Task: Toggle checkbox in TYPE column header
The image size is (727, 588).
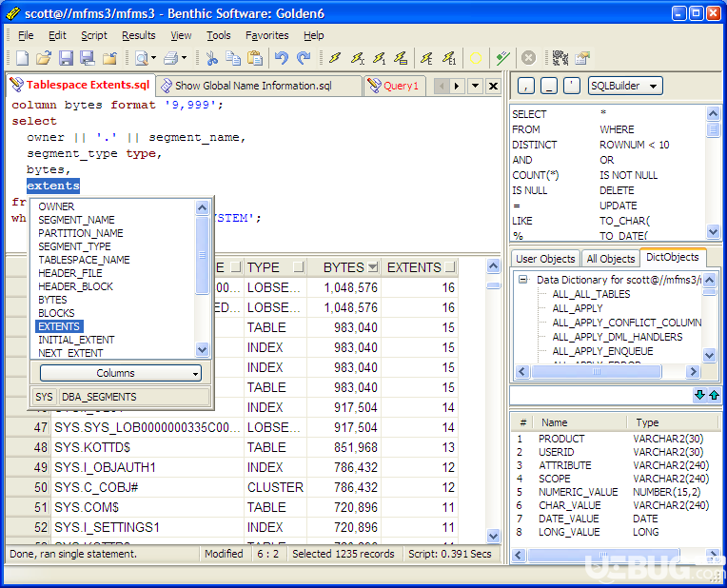Action: pos(299,267)
